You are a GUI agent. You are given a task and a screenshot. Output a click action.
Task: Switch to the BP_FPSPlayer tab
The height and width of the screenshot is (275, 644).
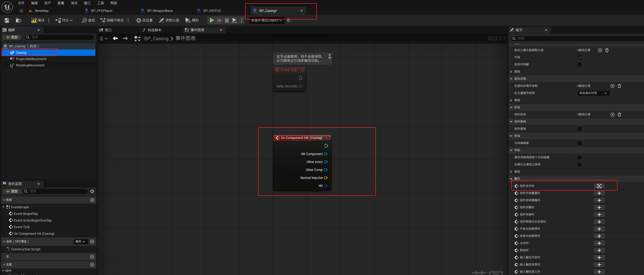[x=102, y=11]
